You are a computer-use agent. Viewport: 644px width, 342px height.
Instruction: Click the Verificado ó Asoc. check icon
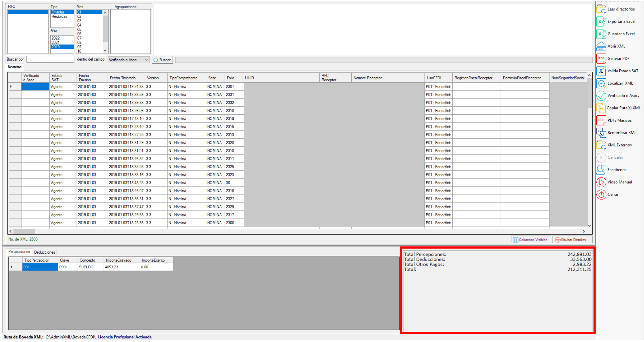coord(601,96)
